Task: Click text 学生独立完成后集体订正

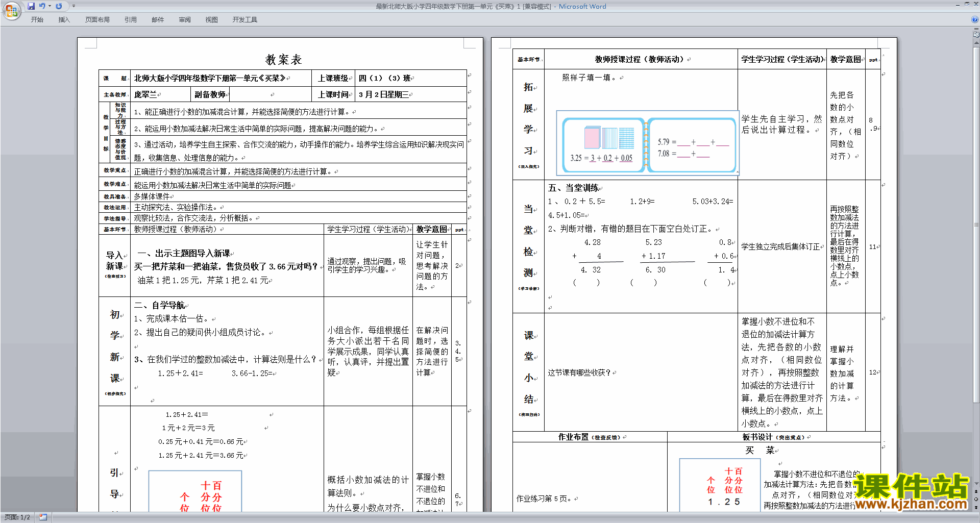Action: tap(780, 247)
